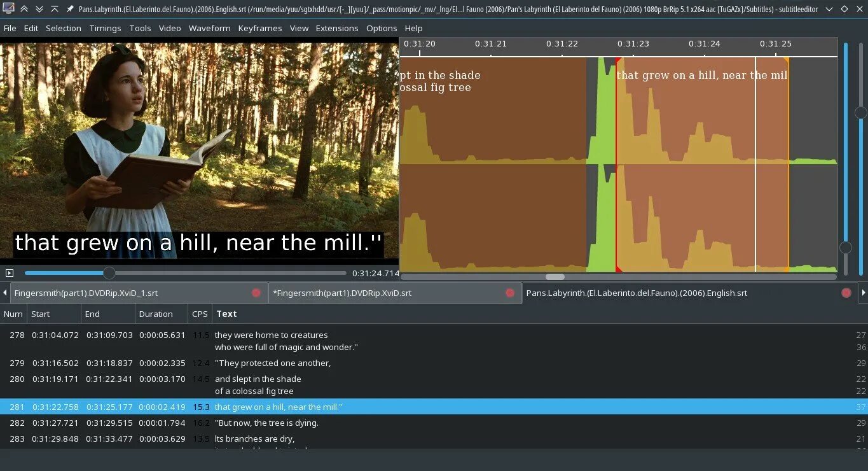Image resolution: width=868 pixels, height=471 pixels.
Task: Open the Options menu
Action: (x=382, y=28)
